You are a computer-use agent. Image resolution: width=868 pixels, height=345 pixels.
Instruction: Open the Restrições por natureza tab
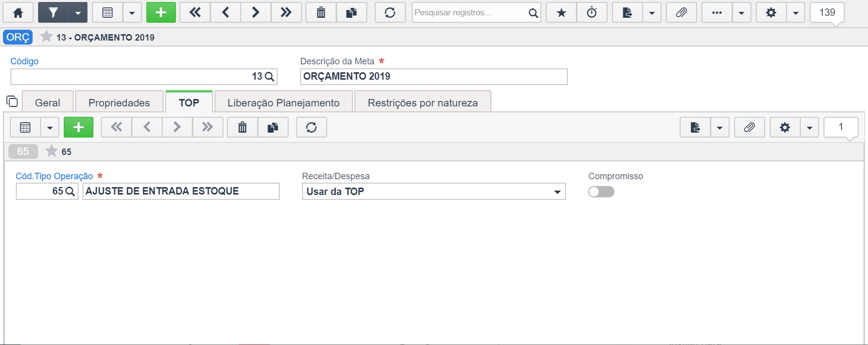pos(423,102)
